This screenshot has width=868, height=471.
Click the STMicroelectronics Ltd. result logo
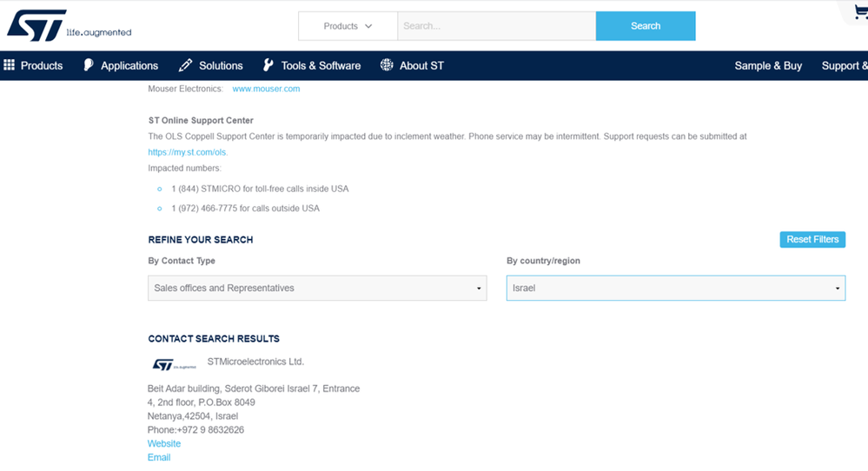coord(174,365)
